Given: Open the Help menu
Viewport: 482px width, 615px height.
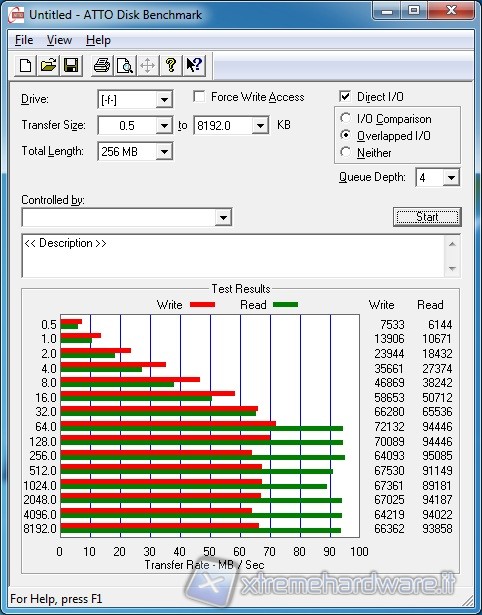Looking at the screenshot, I should coord(98,40).
